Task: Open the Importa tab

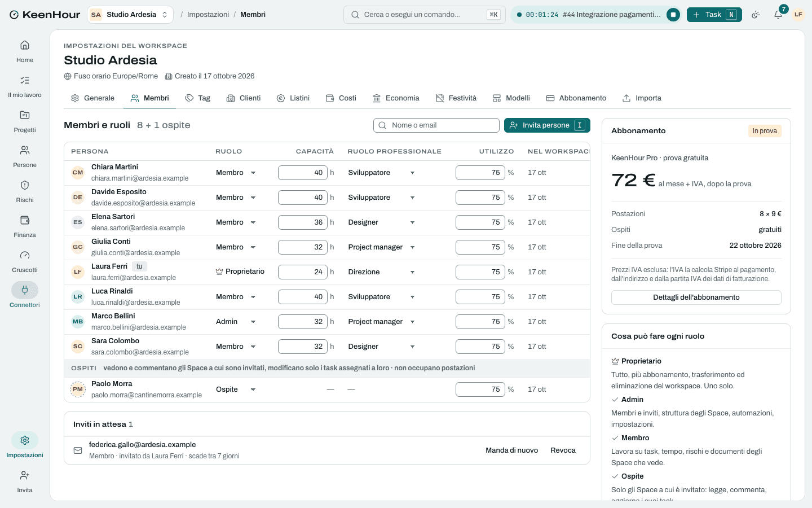Action: pyautogui.click(x=642, y=98)
